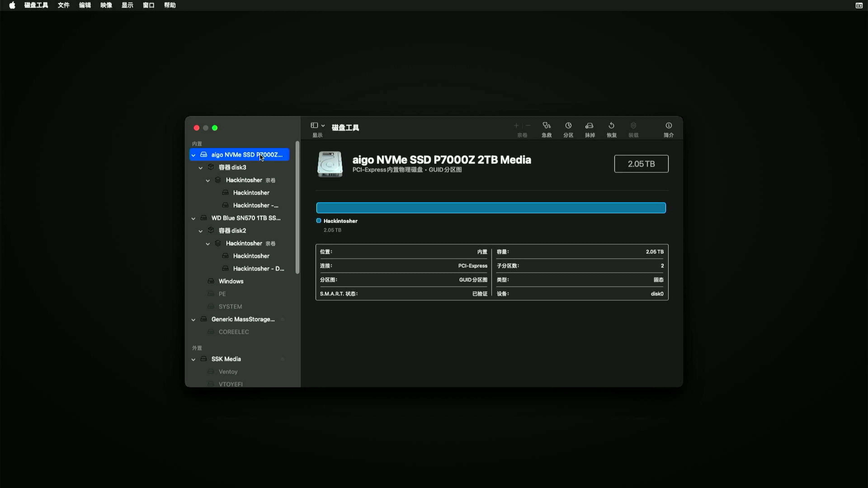Run First Aid (急救) from the toolbar
This screenshot has height=488, width=868.
coord(546,129)
